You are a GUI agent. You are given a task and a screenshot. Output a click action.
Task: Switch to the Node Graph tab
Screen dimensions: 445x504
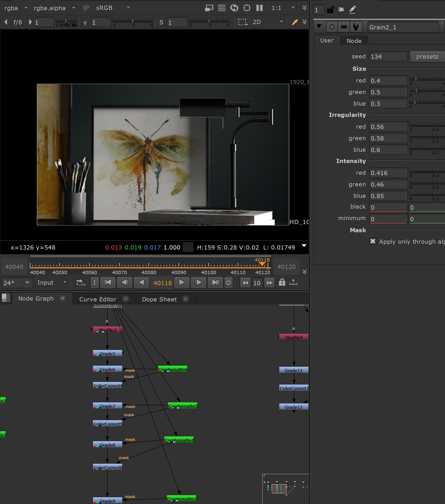[x=36, y=299]
